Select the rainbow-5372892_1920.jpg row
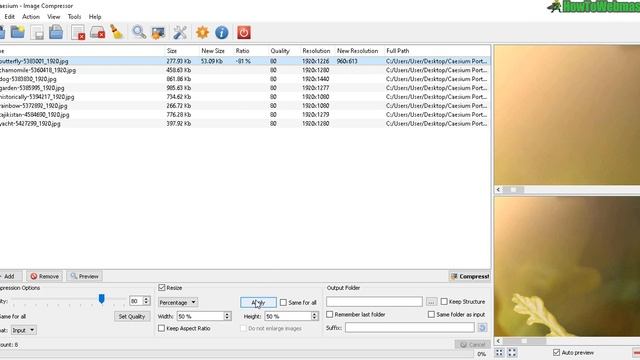The width and height of the screenshot is (640, 360). (245, 106)
